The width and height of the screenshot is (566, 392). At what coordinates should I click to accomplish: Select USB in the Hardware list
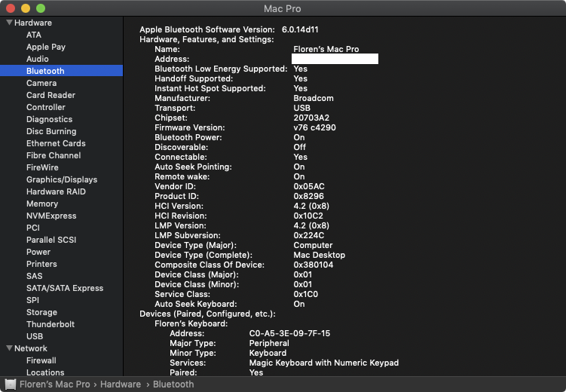click(x=35, y=336)
